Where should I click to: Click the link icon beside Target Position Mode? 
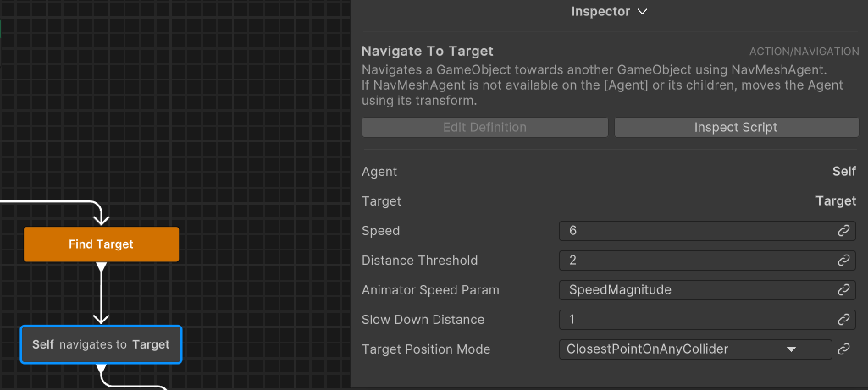(843, 349)
